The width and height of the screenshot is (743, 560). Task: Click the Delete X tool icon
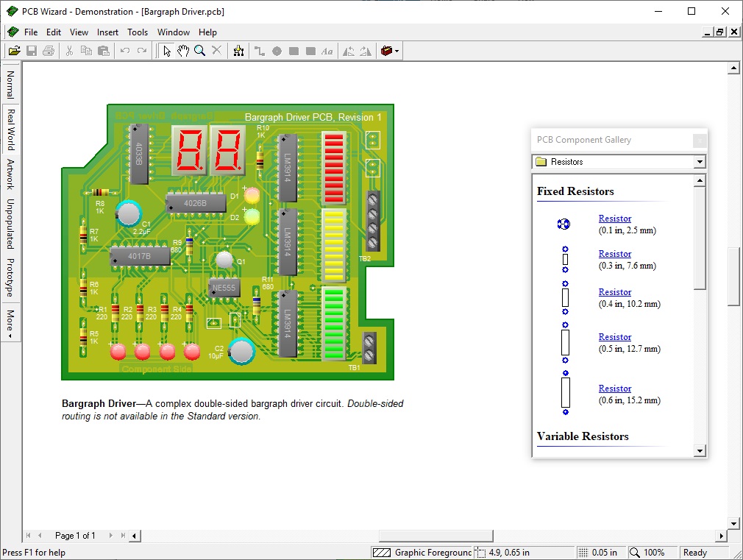pyautogui.click(x=216, y=51)
